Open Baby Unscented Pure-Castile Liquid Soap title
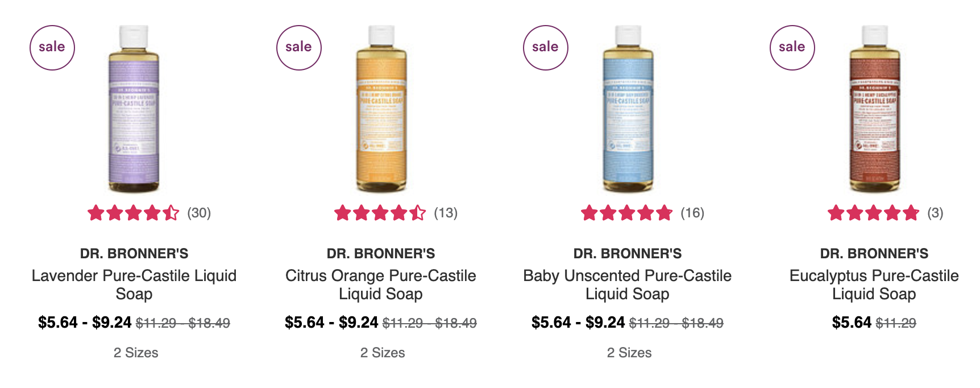 [x=628, y=284]
